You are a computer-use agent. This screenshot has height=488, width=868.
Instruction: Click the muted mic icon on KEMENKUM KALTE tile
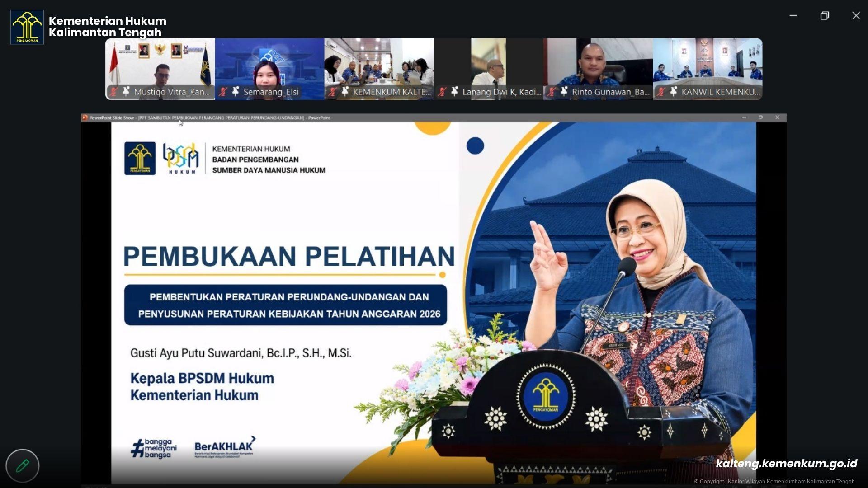pos(332,92)
